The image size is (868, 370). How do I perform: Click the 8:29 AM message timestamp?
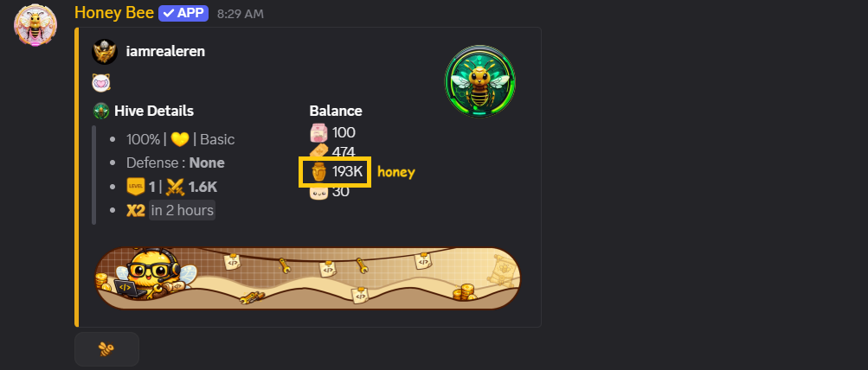tap(241, 14)
